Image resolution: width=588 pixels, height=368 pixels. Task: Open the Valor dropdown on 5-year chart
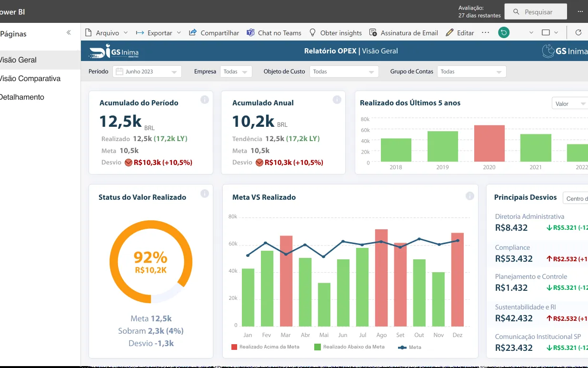[570, 103]
